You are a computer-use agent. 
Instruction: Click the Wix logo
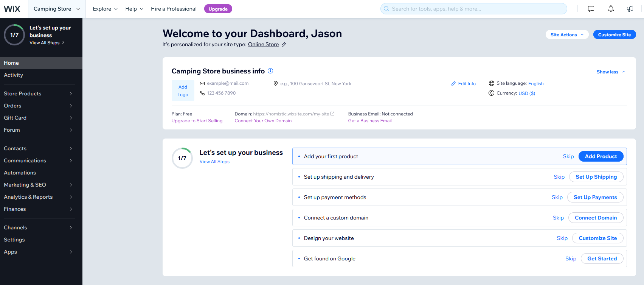pos(12,9)
